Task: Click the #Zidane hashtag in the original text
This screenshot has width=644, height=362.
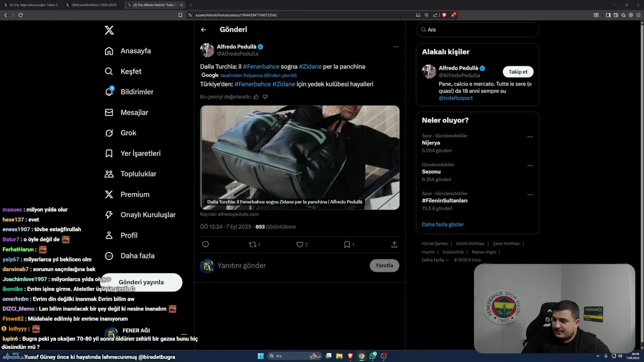Action: click(x=310, y=66)
